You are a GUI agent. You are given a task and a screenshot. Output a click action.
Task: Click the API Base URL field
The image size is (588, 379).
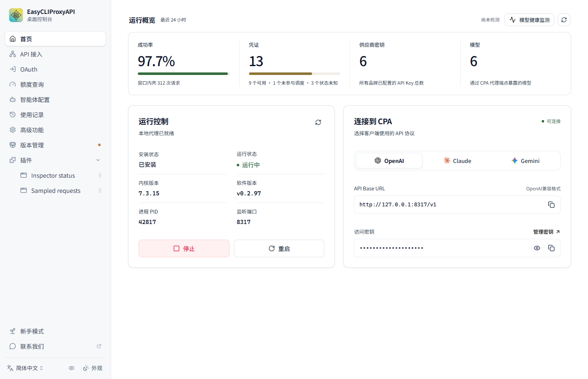click(x=457, y=205)
